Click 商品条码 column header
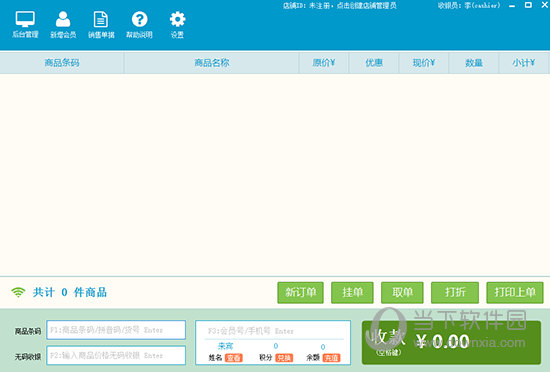 (62, 63)
